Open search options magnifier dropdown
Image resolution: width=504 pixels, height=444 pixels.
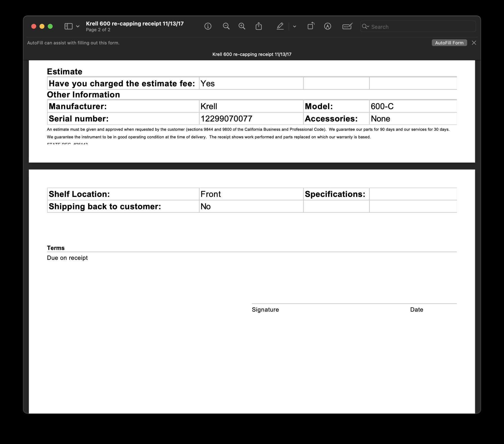coord(365,27)
